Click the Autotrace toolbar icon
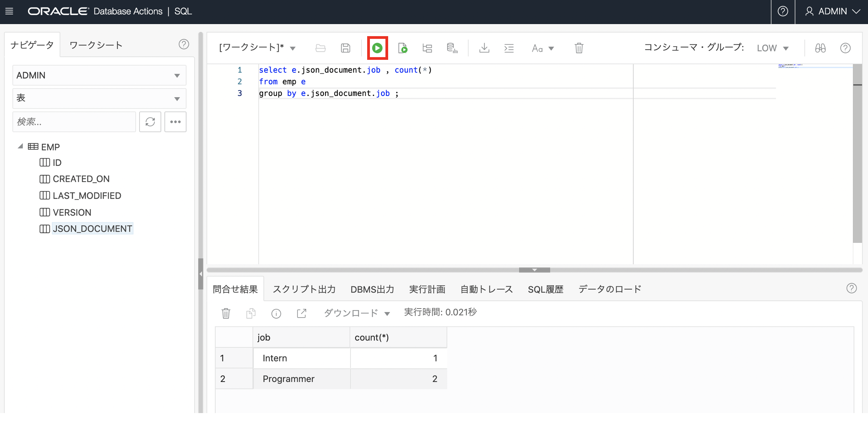 452,48
